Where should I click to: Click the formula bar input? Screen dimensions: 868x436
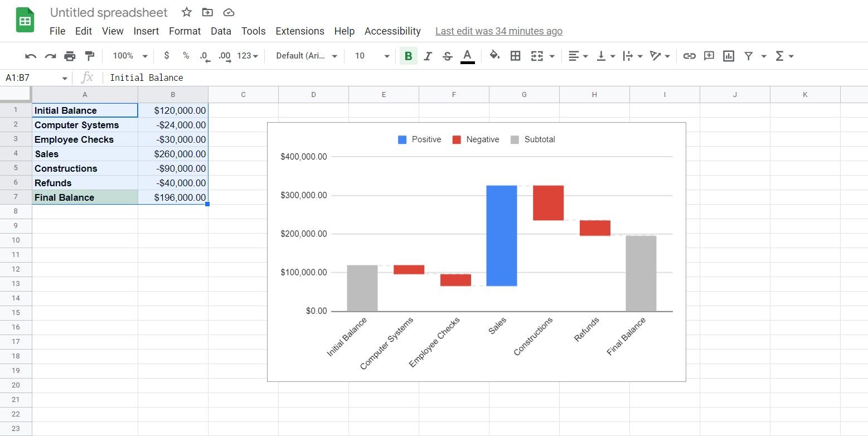tap(485, 78)
